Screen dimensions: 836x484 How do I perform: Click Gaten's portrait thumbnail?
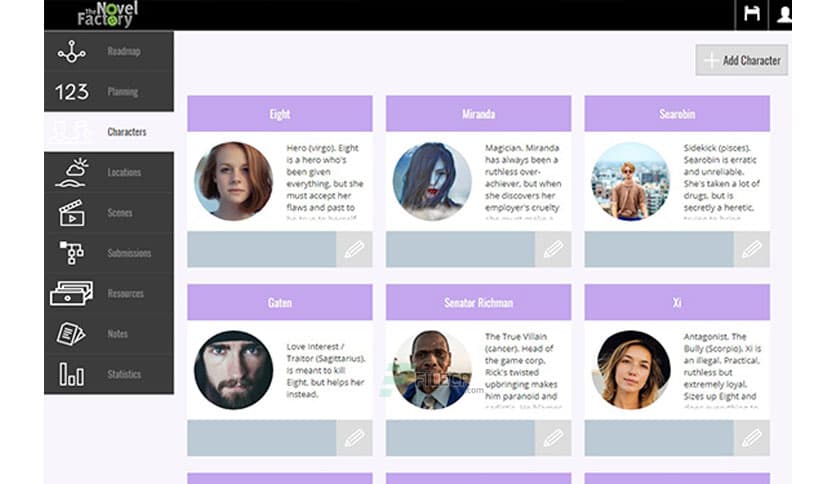pyautogui.click(x=234, y=370)
